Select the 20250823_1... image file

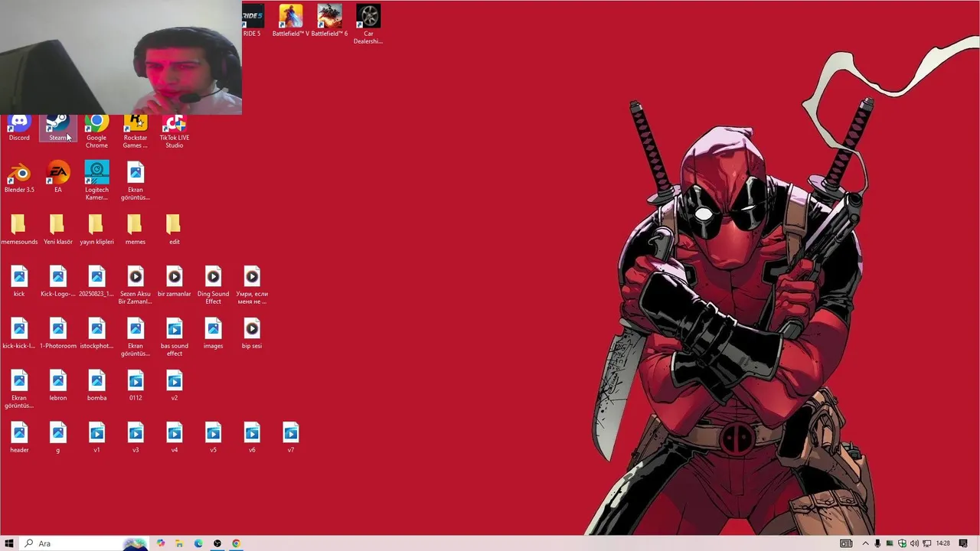[96, 282]
